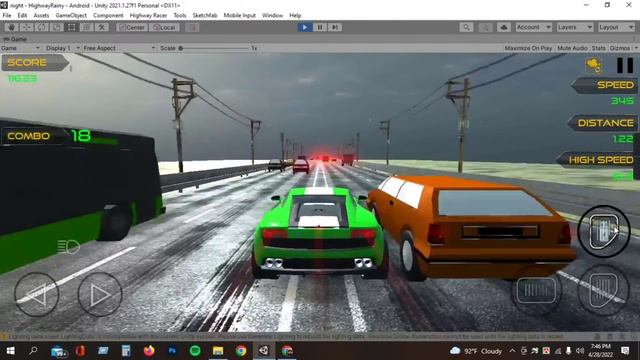Open the weather widget 92°F Cloudy
This screenshot has width=640, height=360.
click(476, 351)
